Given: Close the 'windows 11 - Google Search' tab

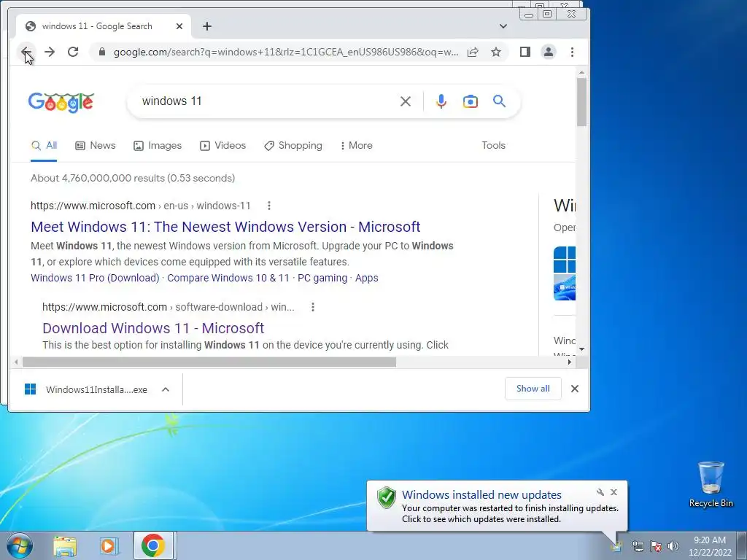Looking at the screenshot, I should pos(179,26).
